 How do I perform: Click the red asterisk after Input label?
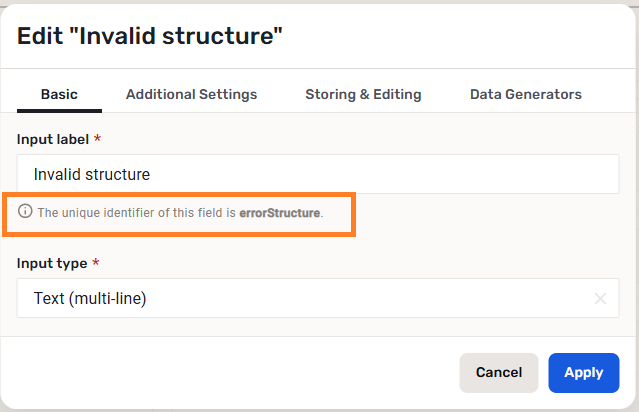(97, 138)
